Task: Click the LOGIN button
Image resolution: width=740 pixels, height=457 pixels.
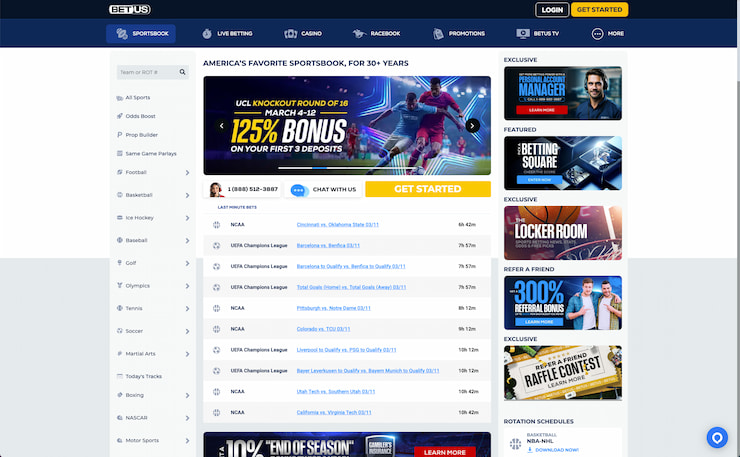Action: click(552, 9)
